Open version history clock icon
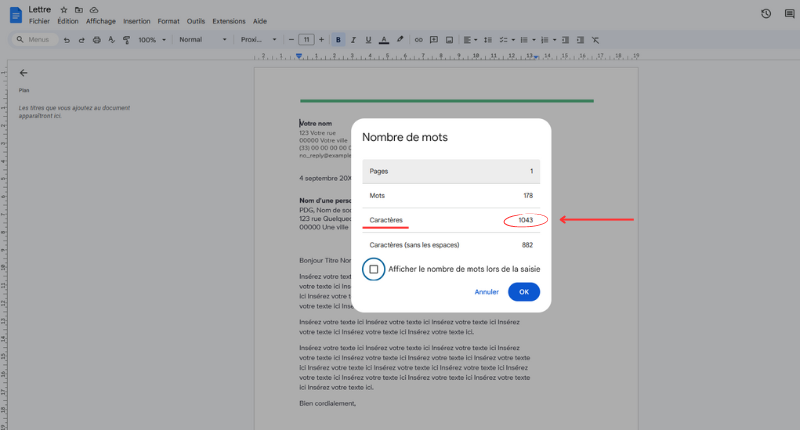This screenshot has width=800, height=430. [x=766, y=13]
